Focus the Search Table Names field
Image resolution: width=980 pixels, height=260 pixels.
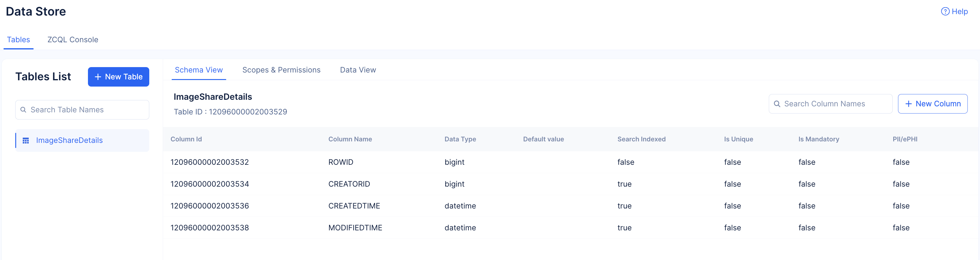[x=87, y=110]
